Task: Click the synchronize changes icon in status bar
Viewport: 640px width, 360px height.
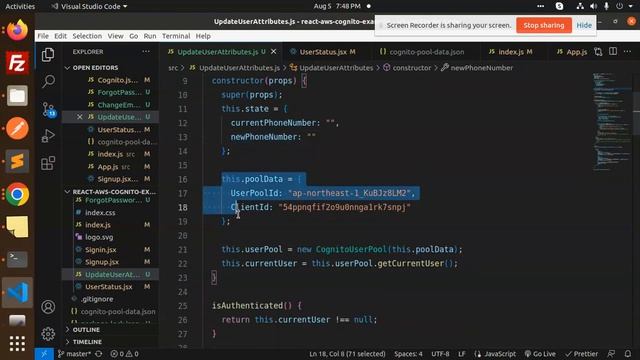Action: 99,354
